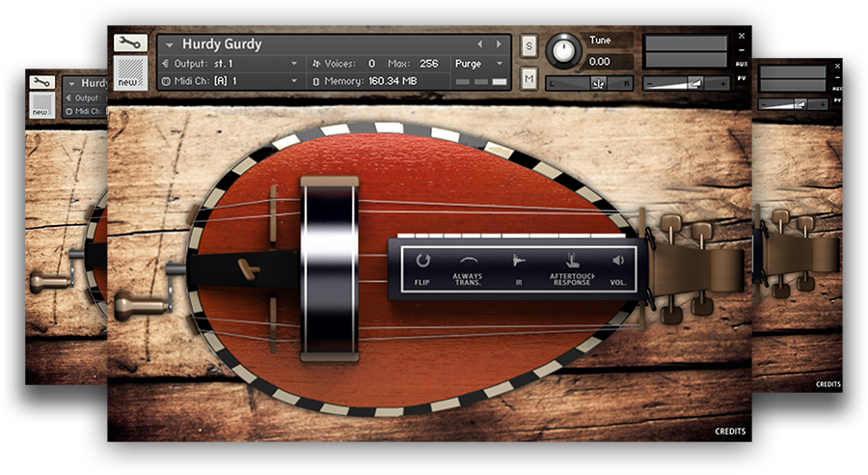The height and width of the screenshot is (475, 868).
Task: Open the Purge menu
Action: (x=480, y=64)
